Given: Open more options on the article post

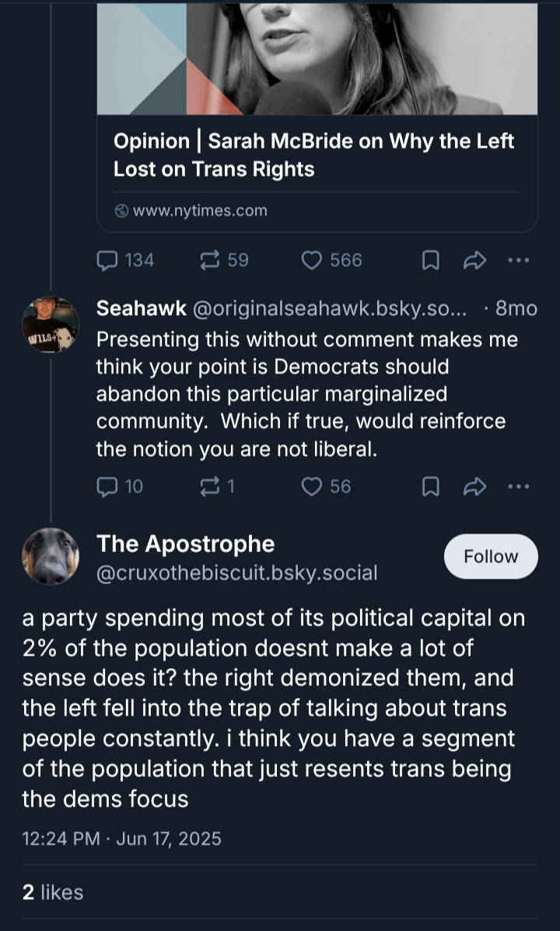Looking at the screenshot, I should click(518, 261).
